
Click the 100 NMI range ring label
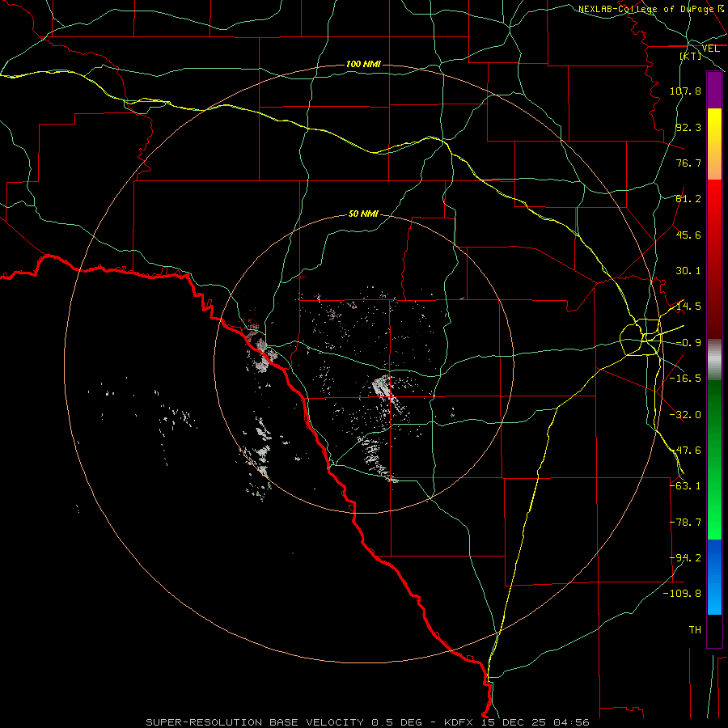click(x=363, y=64)
